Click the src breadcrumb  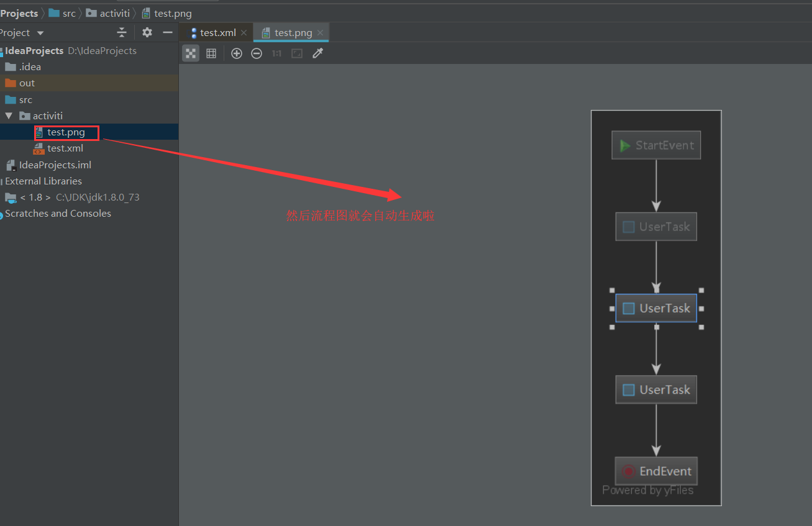pyautogui.click(x=62, y=13)
